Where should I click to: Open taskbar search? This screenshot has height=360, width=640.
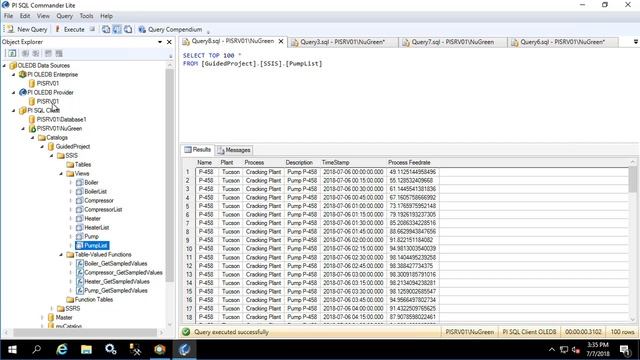pyautogui.click(x=37, y=350)
